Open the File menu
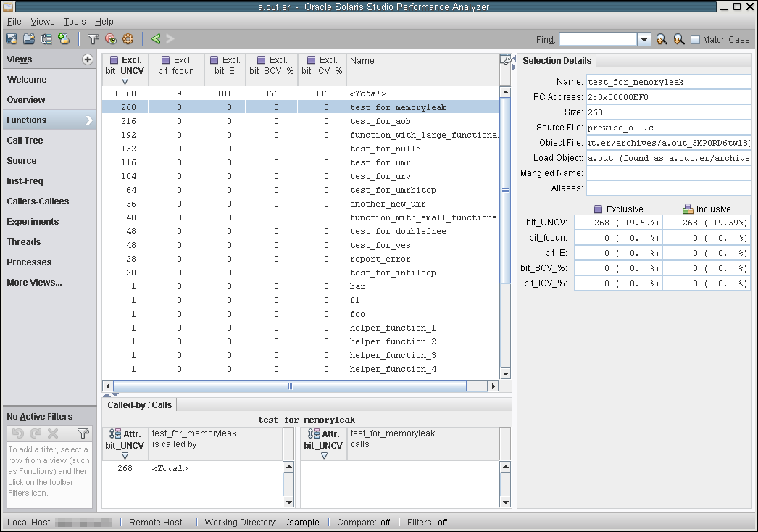The image size is (758, 532). (14, 22)
